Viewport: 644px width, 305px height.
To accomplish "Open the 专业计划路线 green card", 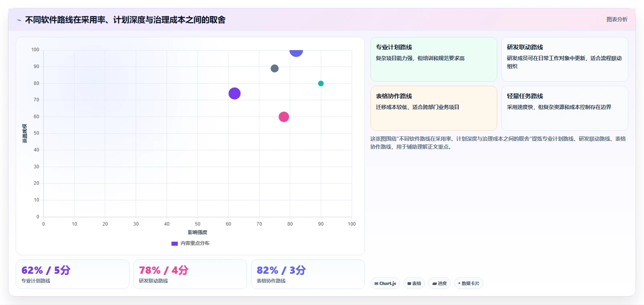I will [434, 59].
